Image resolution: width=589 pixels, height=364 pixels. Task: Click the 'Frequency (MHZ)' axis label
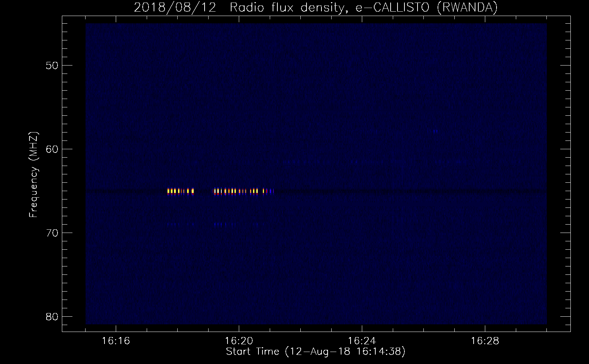pos(33,175)
